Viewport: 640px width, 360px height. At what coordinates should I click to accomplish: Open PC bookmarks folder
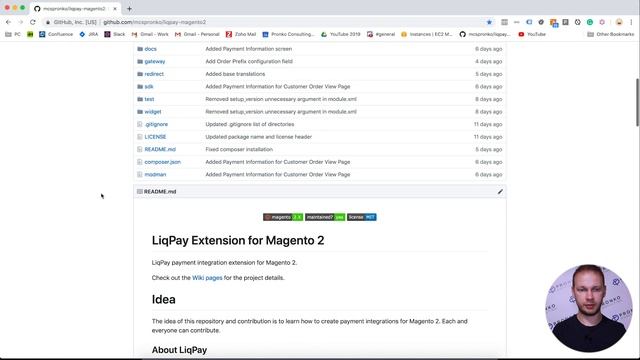[x=13, y=35]
